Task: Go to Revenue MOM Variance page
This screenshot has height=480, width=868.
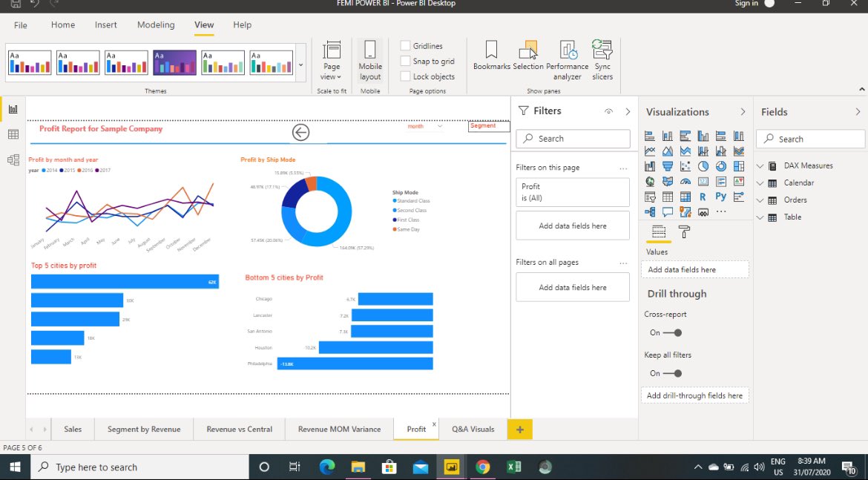Action: click(x=339, y=429)
